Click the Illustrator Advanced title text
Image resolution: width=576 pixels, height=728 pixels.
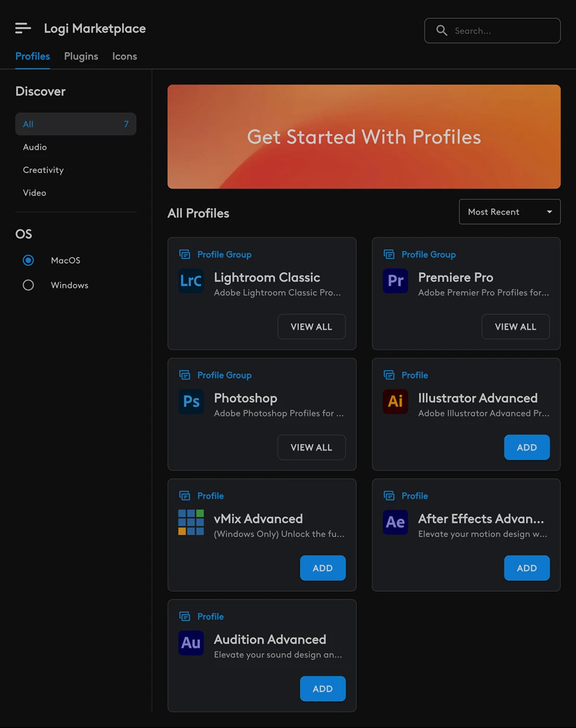coord(478,398)
